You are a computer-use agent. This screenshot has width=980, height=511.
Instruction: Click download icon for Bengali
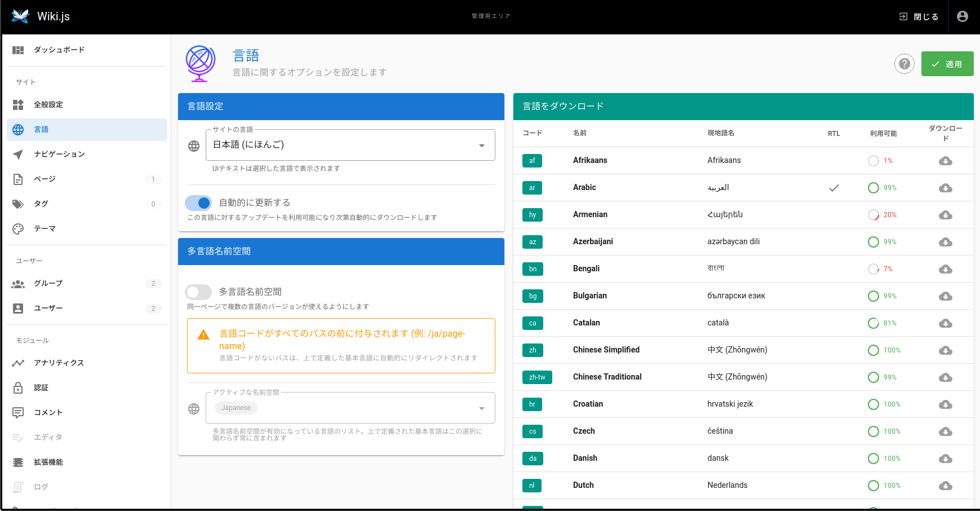coord(945,269)
